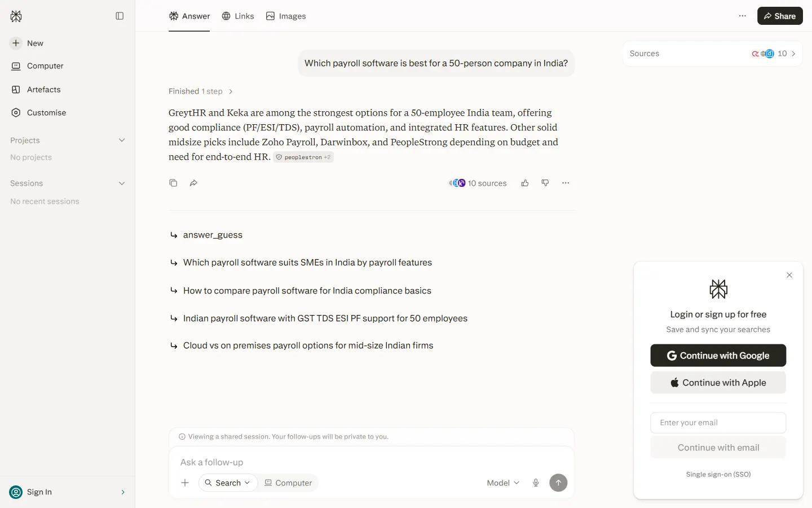This screenshot has width=812, height=508.
Task: Collapse the sidebar panel icon
Action: tap(120, 16)
